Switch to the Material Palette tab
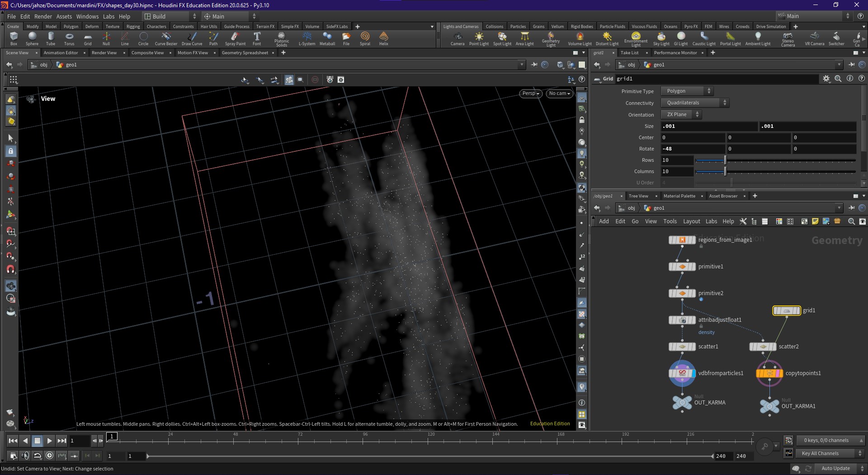Viewport: 868px width, 475px height. [679, 196]
